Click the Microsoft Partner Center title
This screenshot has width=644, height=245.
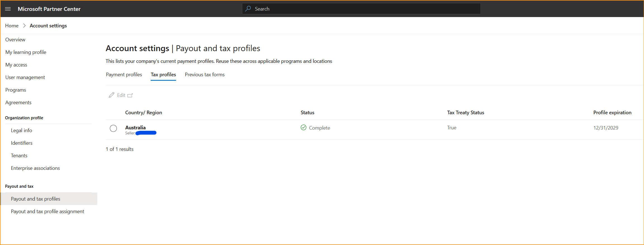click(x=49, y=9)
